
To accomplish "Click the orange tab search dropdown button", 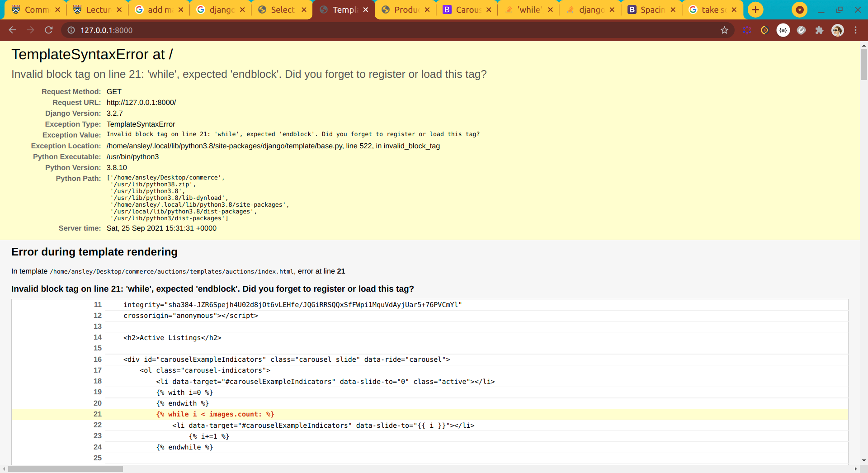I will [x=800, y=9].
